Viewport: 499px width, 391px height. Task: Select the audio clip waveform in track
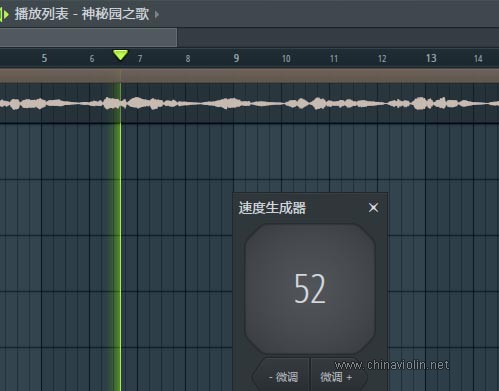[249, 103]
